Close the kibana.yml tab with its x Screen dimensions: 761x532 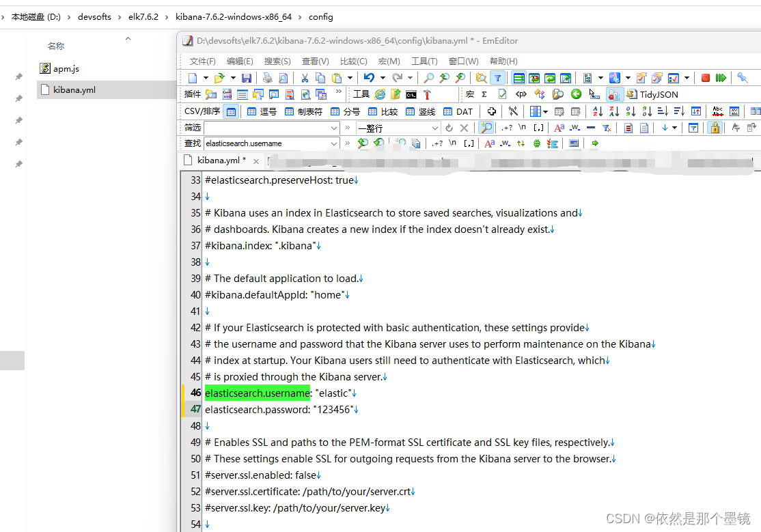pos(255,161)
